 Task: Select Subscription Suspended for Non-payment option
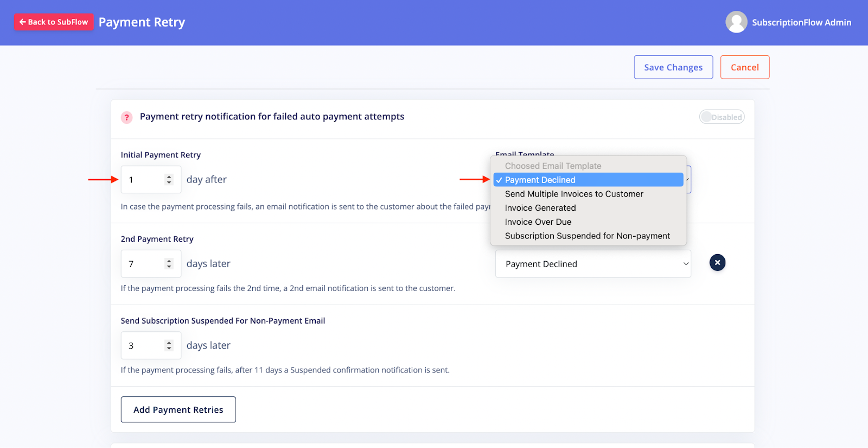coord(588,236)
